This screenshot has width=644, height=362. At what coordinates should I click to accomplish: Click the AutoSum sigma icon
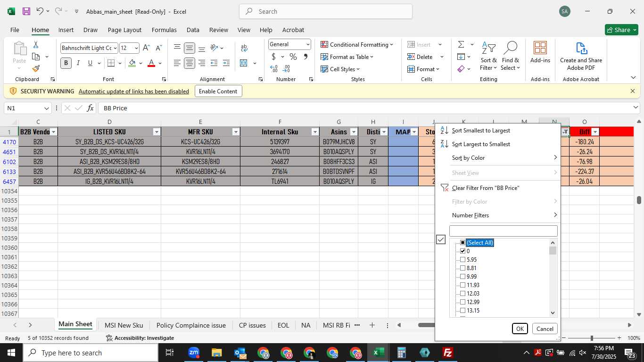tap(461, 44)
